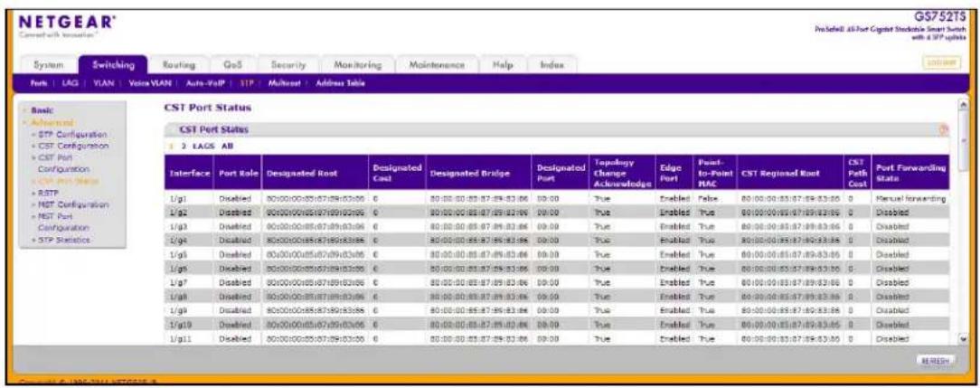Click the Refresh button
Image resolution: width=980 pixels, height=388 pixels.
[x=936, y=361]
